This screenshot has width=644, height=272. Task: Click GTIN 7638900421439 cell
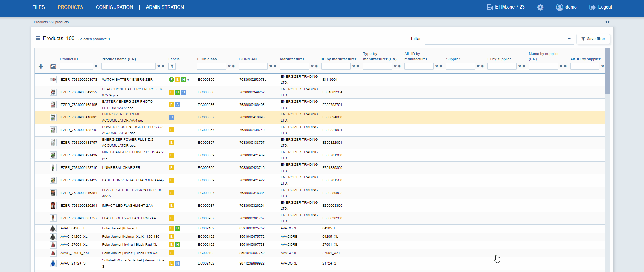[x=252, y=155]
